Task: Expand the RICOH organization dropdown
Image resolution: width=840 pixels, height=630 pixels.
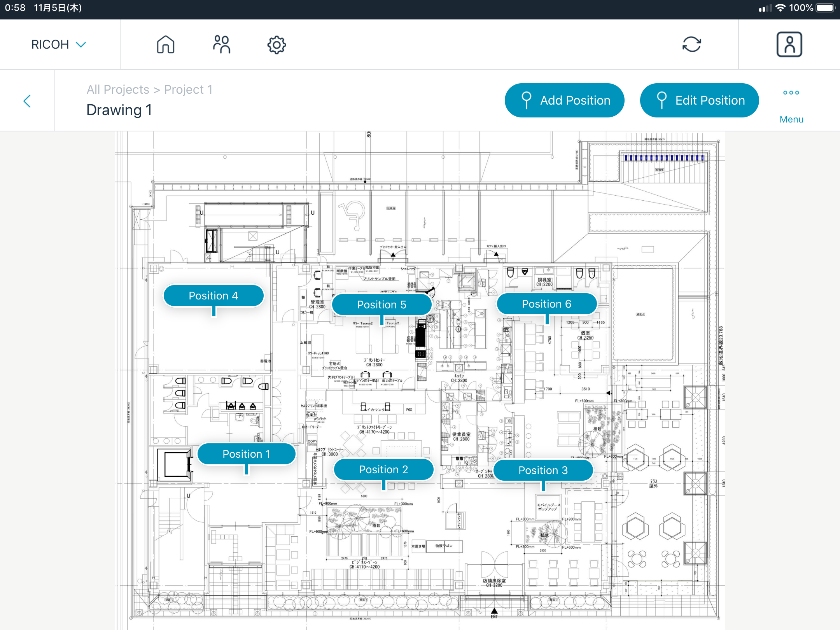Action: point(58,44)
